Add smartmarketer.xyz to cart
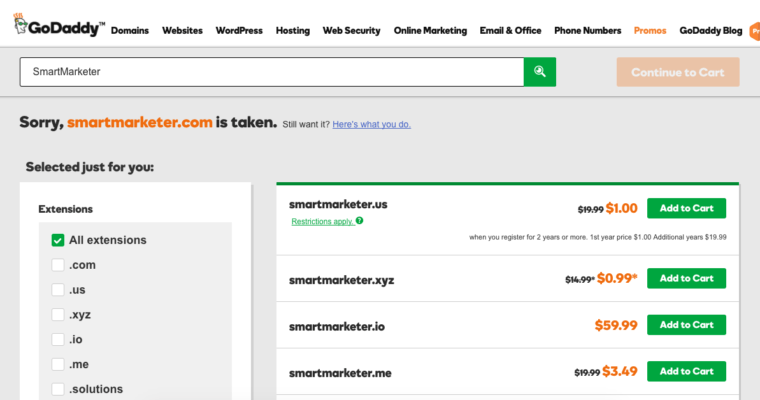Screen dimensions: 760x400 pos(686,278)
